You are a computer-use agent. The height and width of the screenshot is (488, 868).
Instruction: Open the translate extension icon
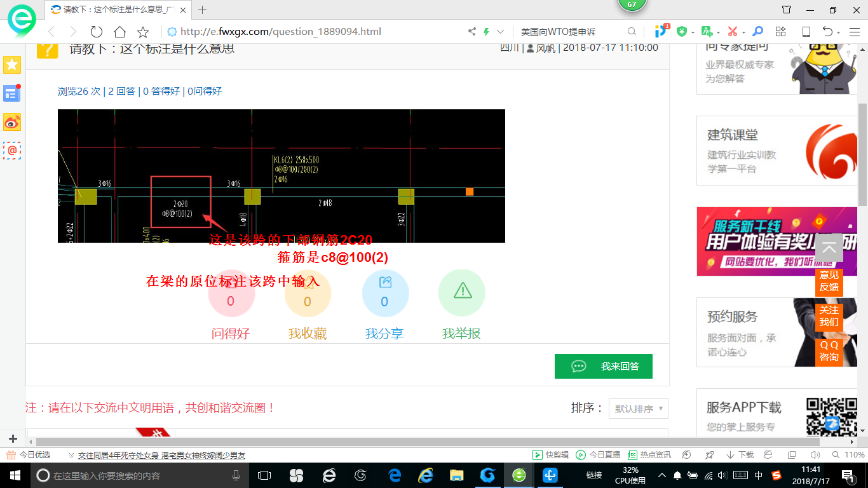click(707, 32)
